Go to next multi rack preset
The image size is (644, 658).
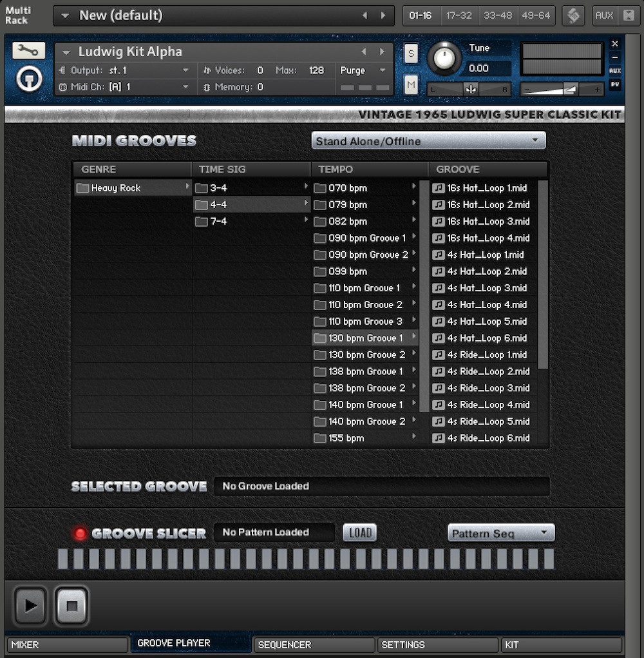(383, 15)
